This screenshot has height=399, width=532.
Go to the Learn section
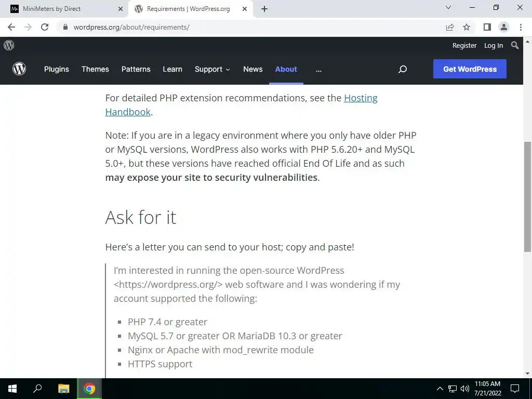click(x=172, y=69)
